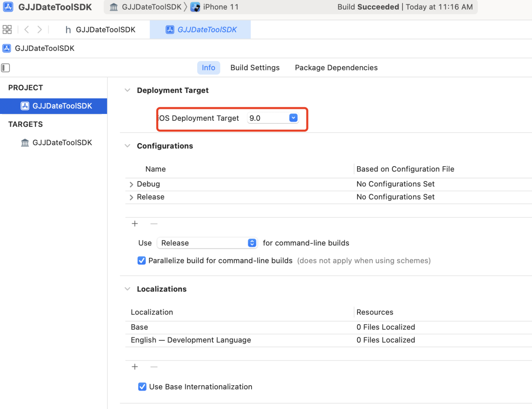
Task: Remove localization with the minus button
Action: click(x=154, y=367)
